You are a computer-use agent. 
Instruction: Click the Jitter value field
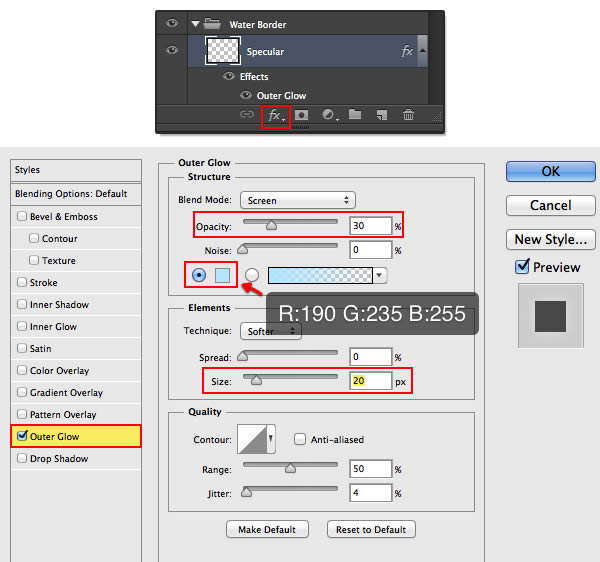pos(370,492)
